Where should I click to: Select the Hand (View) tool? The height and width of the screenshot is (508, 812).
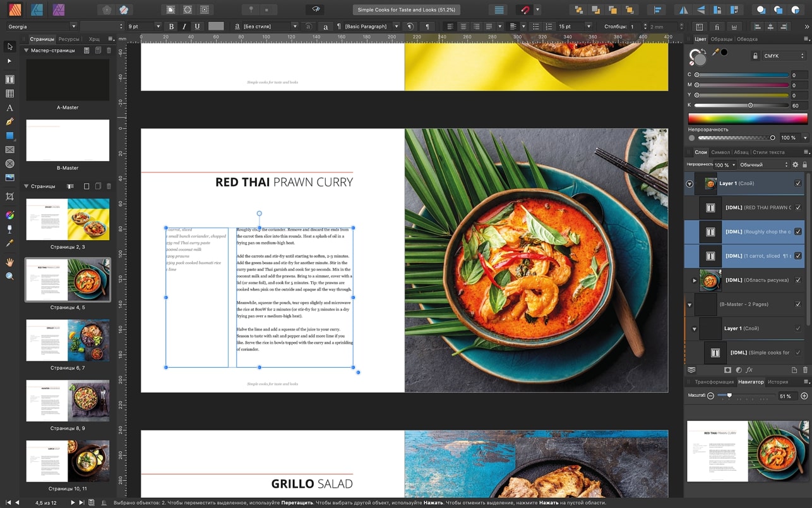[x=9, y=262]
